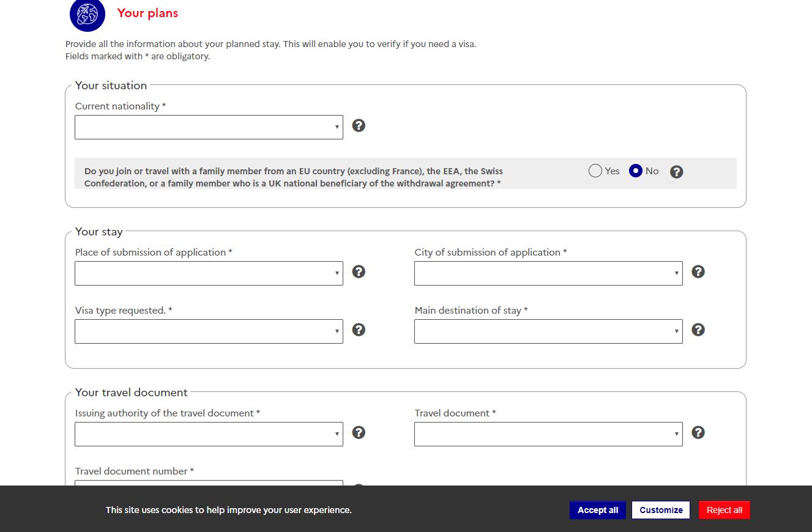Open help for Visa type requested
Viewport: 812px width, 532px height.
[x=359, y=330]
